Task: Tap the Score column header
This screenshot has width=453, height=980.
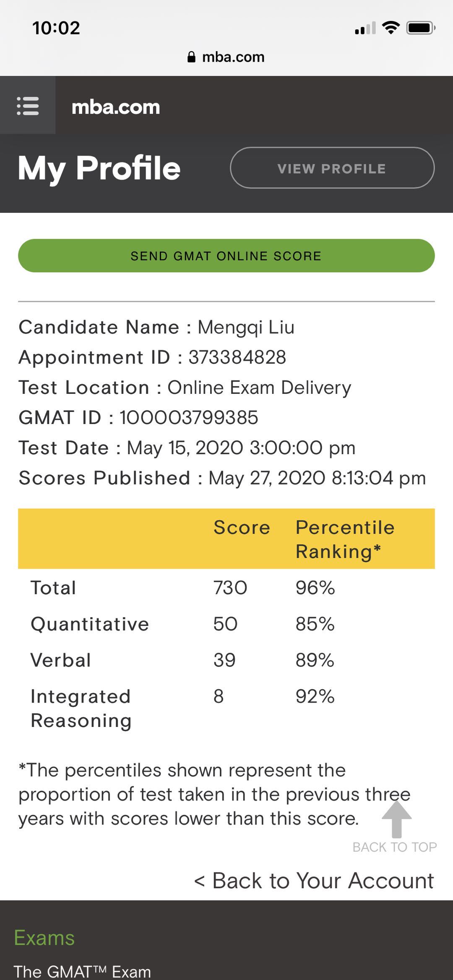Action: (242, 527)
